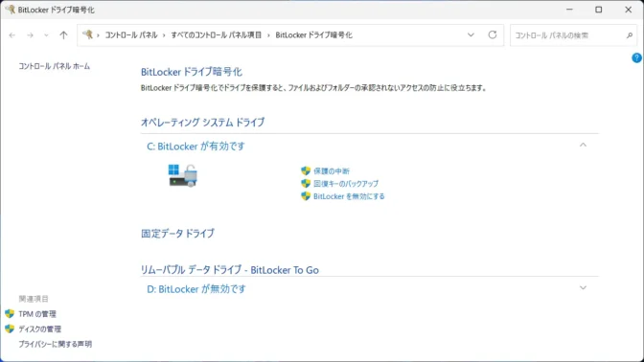Screen dimensions: 644x362
Task: Expand the D: drive section chevron
Action: coord(583,287)
